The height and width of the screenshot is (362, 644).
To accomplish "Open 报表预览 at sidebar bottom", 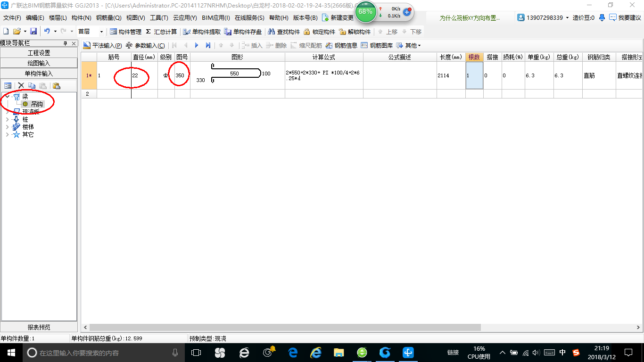I will [39, 327].
